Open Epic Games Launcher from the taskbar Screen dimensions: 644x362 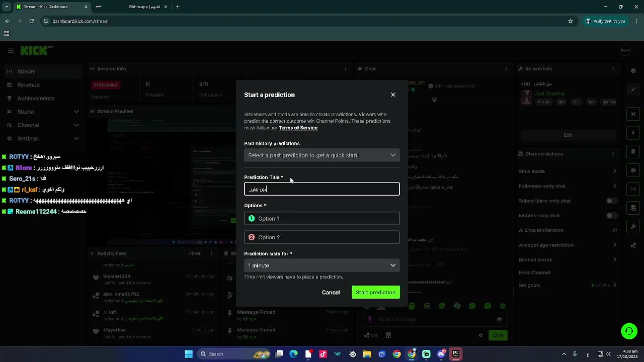(x=456, y=354)
